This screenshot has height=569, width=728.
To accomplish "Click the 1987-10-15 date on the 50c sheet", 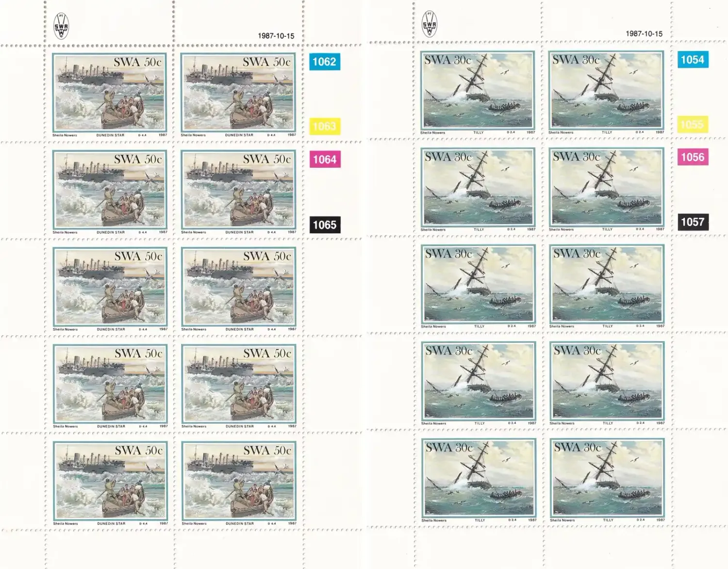I will [276, 36].
